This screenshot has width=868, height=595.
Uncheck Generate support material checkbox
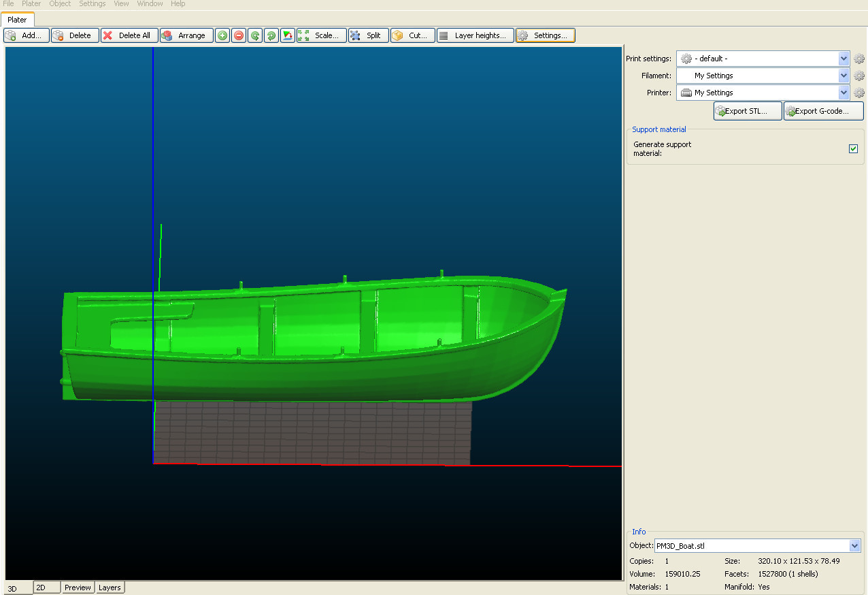[x=853, y=148]
